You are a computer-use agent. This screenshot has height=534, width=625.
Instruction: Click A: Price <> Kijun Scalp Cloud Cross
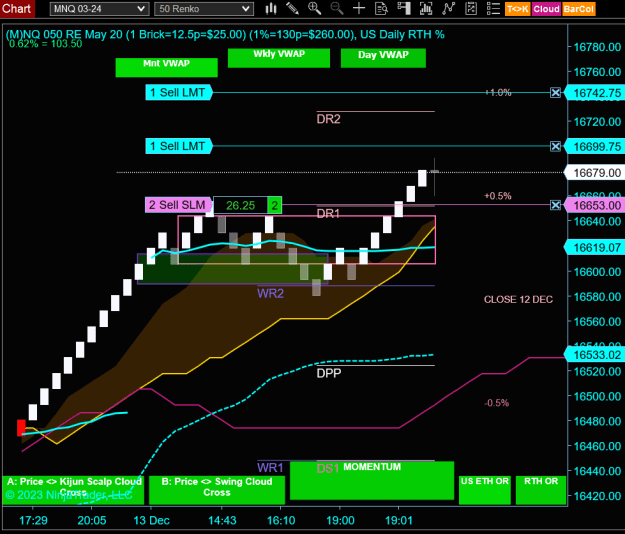coord(73,490)
